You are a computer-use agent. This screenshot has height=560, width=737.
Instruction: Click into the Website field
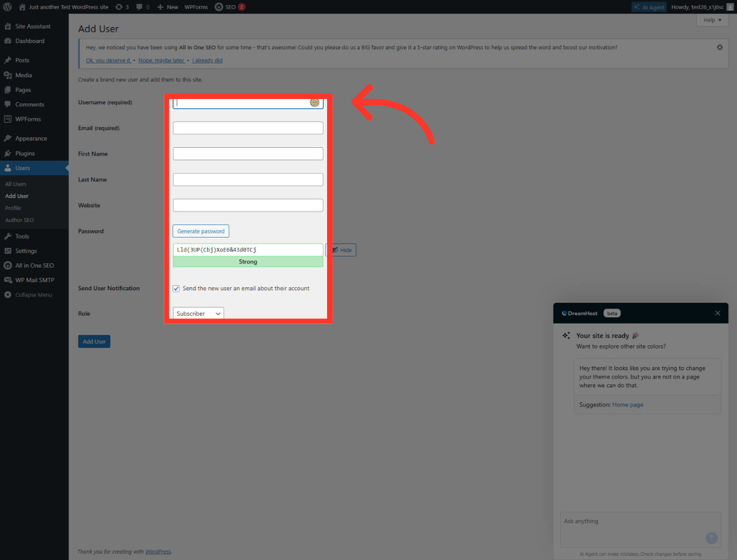click(248, 205)
